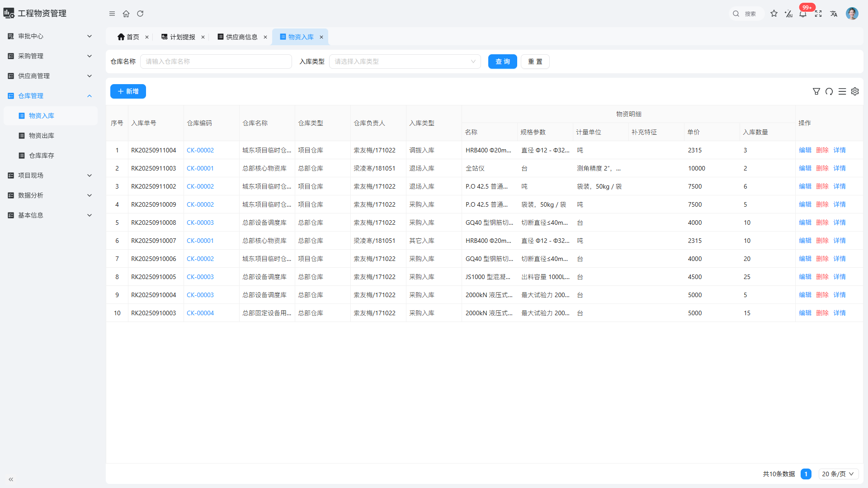The width and height of the screenshot is (868, 488).
Task: Click the table density lines icon
Action: pos(842,91)
